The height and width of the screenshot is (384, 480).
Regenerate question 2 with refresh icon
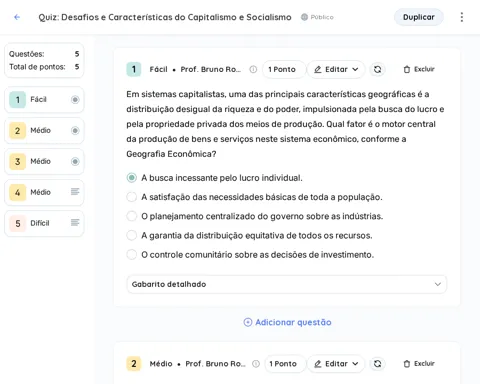377,364
